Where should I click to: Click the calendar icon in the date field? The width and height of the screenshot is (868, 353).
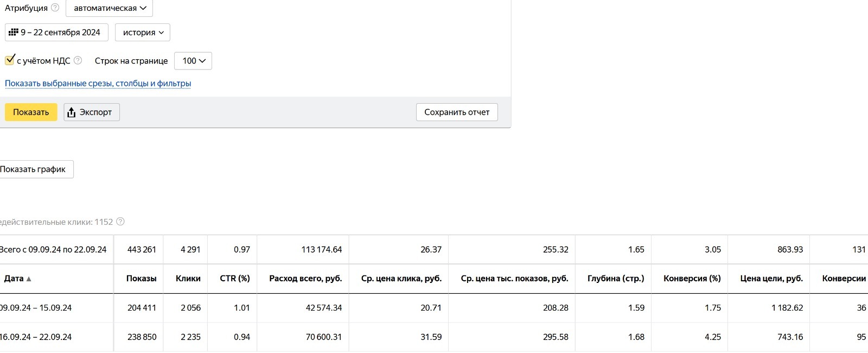pyautogui.click(x=14, y=33)
